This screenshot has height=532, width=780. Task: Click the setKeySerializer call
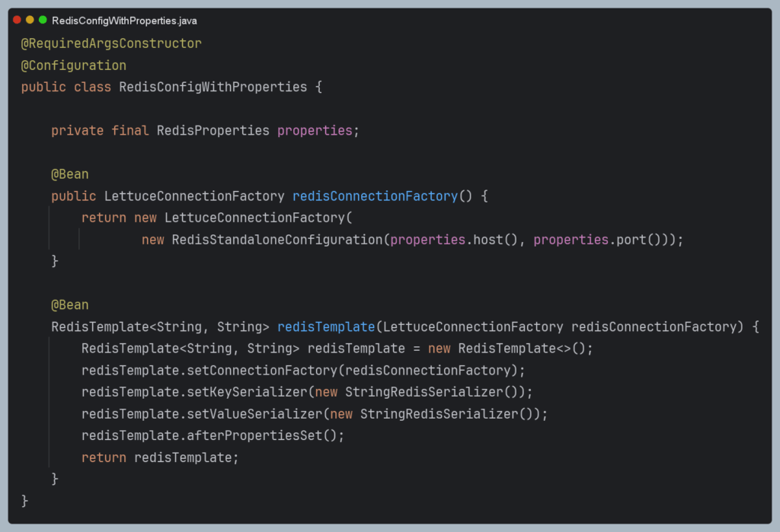click(248, 392)
